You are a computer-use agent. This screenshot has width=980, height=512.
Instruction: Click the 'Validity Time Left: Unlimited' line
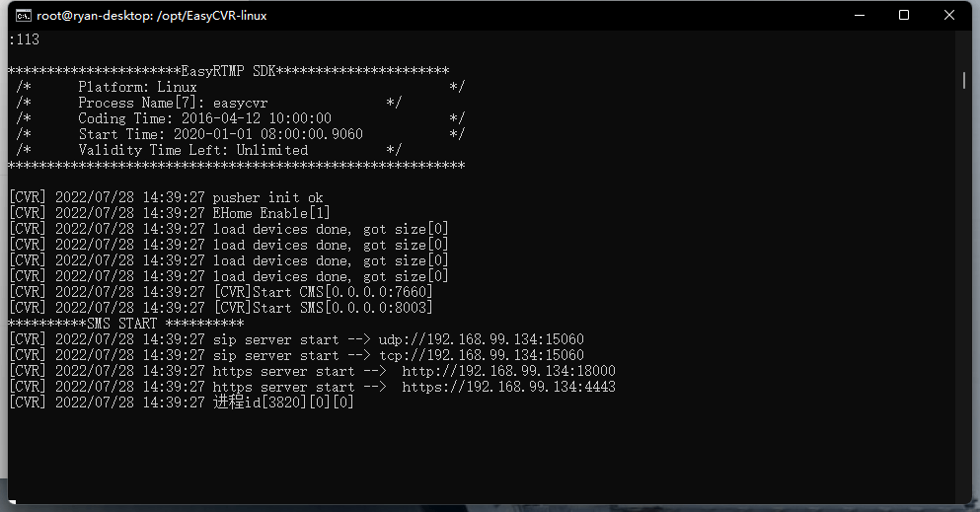(x=192, y=150)
